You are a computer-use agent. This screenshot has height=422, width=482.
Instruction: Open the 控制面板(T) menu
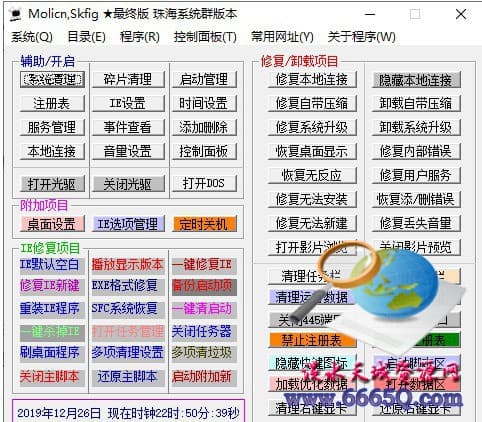pyautogui.click(x=205, y=37)
